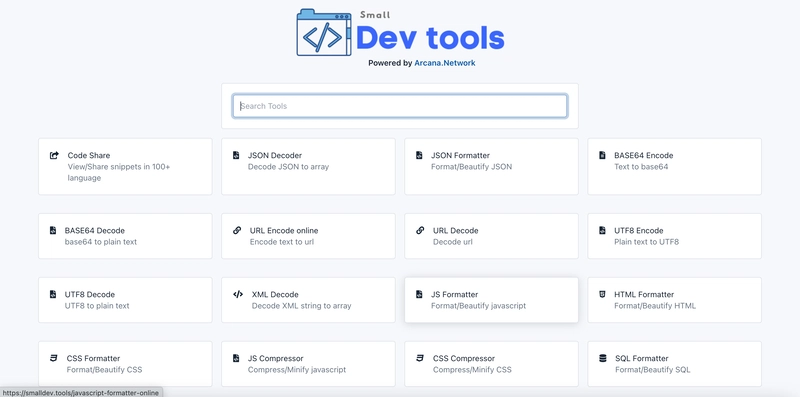Click the UTF8 Decode file icon
Viewport: 800px width, 397px height.
(x=53, y=294)
